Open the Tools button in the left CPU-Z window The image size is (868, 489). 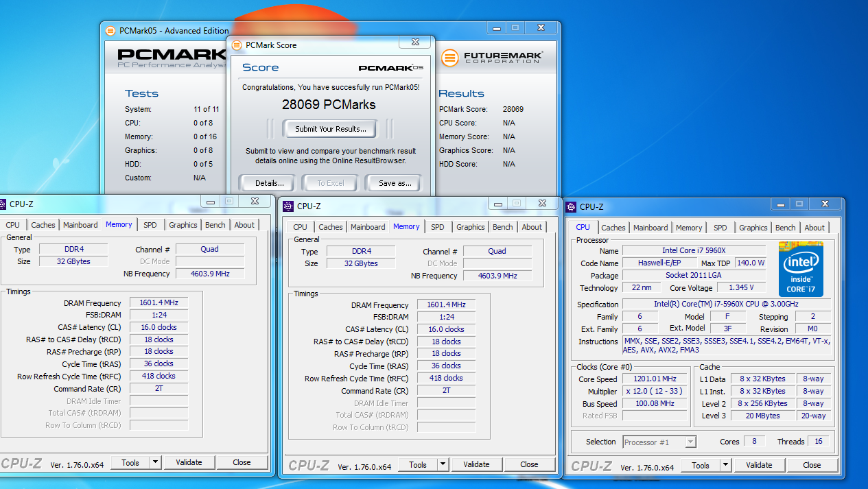coord(130,462)
